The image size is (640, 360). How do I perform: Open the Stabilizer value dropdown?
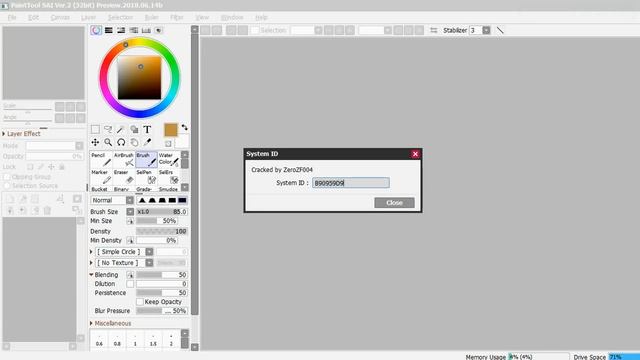point(486,30)
